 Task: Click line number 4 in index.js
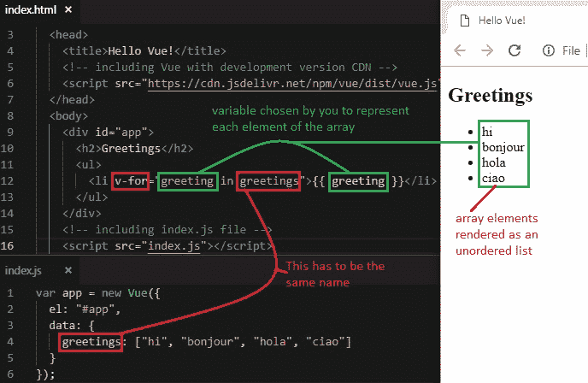pyautogui.click(x=10, y=342)
